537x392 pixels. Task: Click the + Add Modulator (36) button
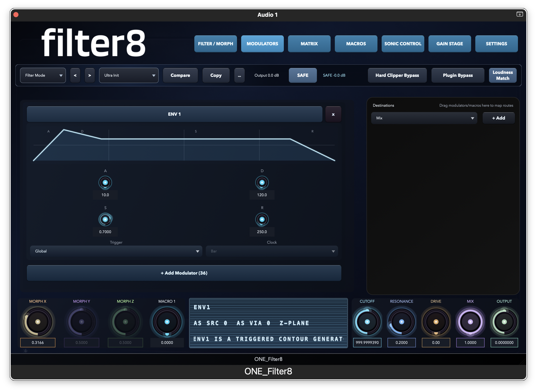(x=184, y=273)
